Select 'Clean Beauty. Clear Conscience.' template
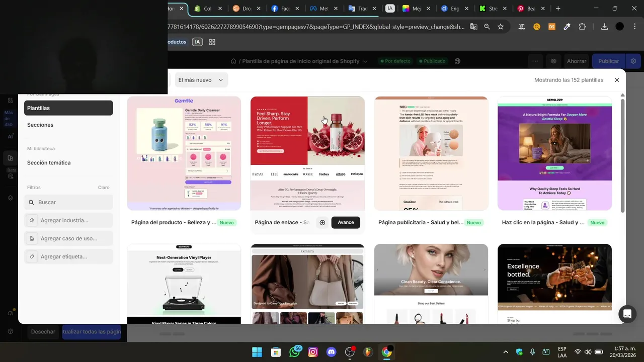The height and width of the screenshot is (362, 644). point(431,284)
